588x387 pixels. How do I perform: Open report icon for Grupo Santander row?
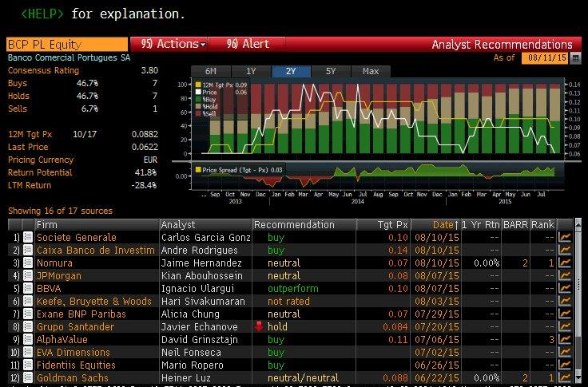[28, 326]
